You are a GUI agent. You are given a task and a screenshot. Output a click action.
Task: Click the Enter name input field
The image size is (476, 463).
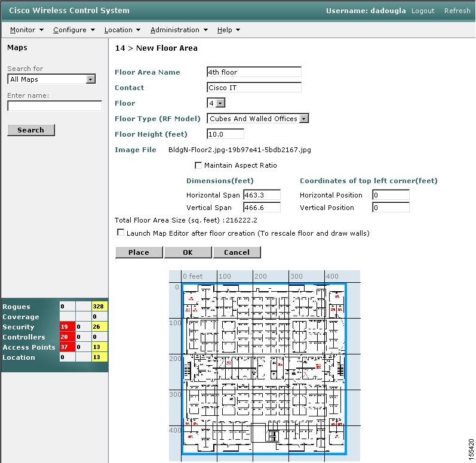coord(54,106)
